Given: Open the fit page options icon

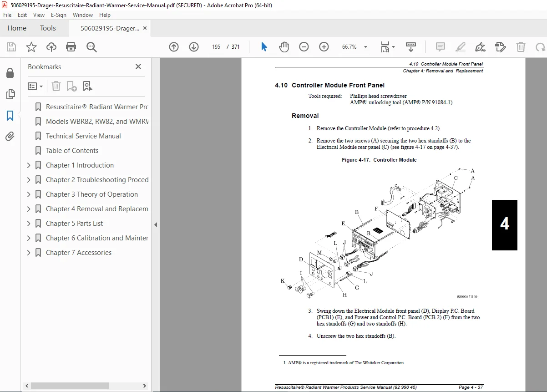Looking at the screenshot, I should (387, 47).
